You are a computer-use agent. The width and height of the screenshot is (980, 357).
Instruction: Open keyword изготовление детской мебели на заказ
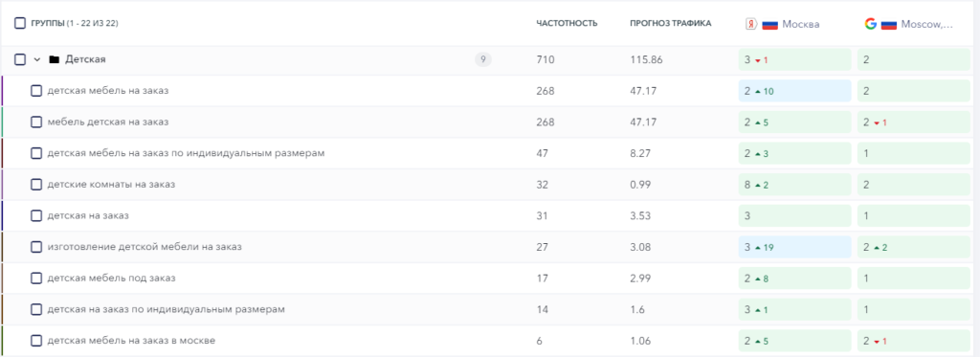pyautogui.click(x=145, y=247)
